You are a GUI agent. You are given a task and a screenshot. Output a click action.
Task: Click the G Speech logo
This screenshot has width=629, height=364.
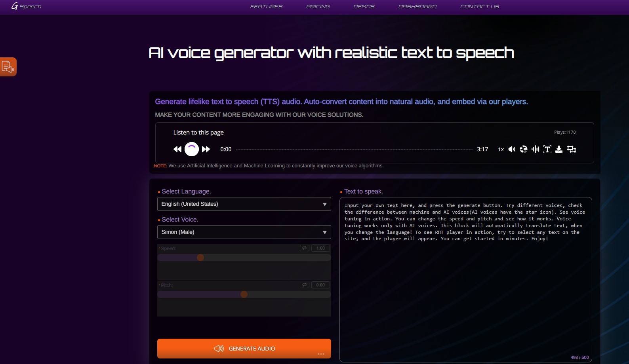(x=26, y=6)
